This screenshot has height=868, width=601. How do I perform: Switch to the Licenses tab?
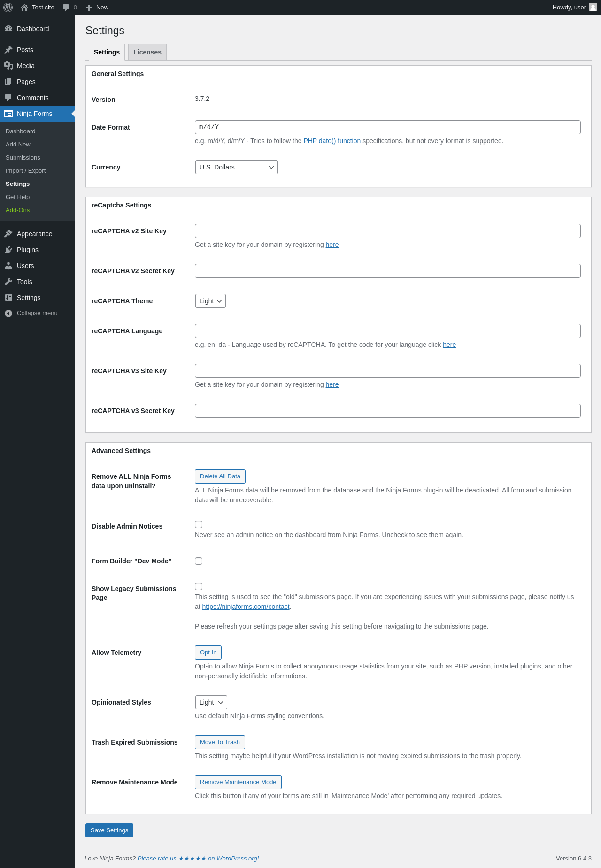click(147, 52)
